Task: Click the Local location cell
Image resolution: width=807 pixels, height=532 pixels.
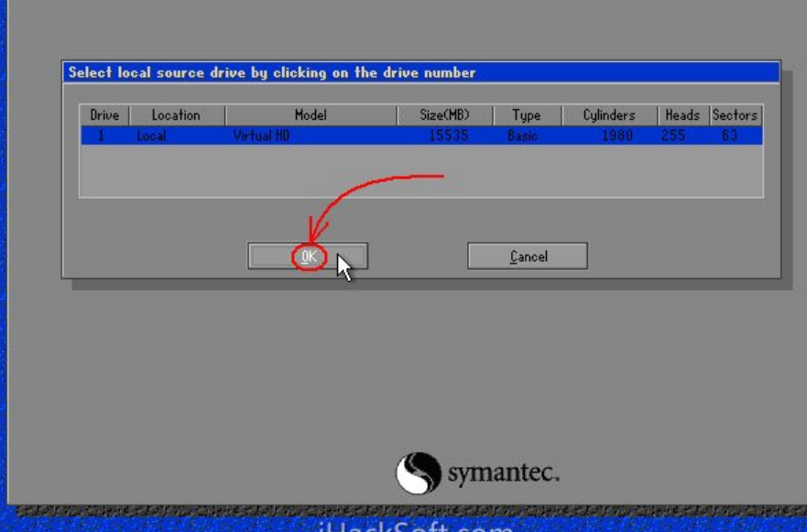Action: point(151,136)
